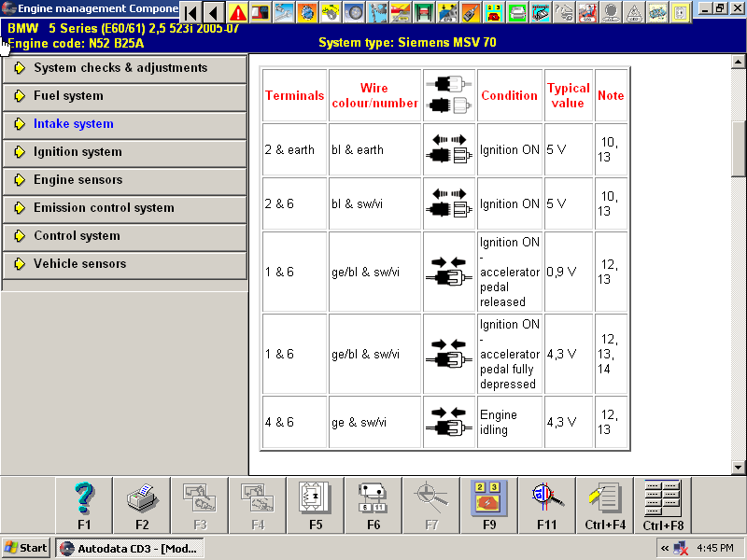Viewport: 747px width, 560px height.
Task: Expand the Fuel system section
Action: [x=125, y=96]
